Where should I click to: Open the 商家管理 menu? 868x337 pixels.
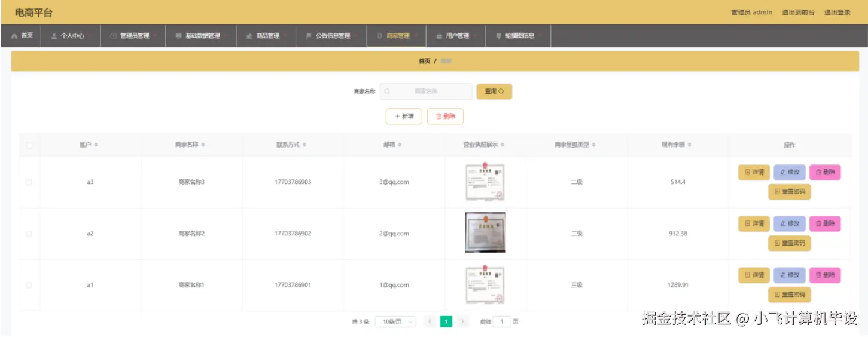coord(397,36)
